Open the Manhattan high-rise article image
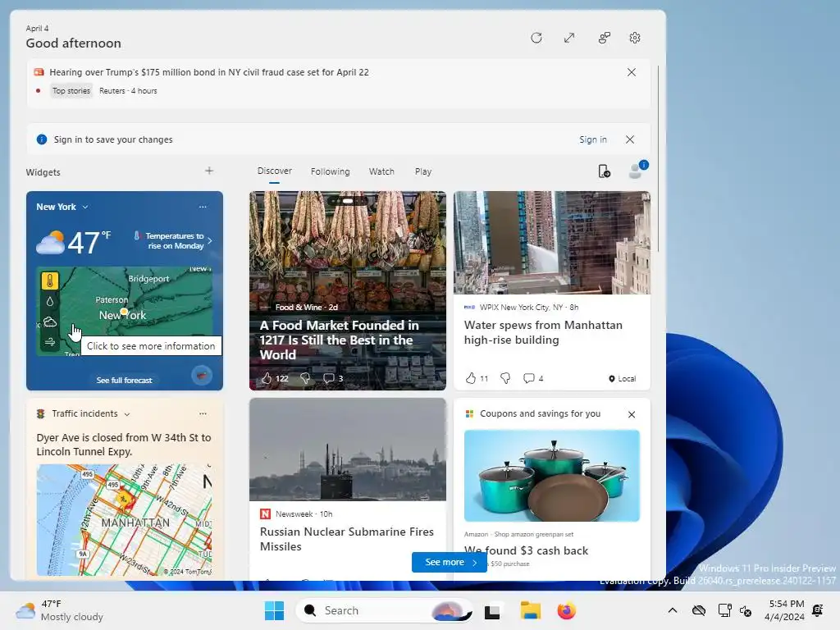This screenshot has width=840, height=630. (x=552, y=243)
